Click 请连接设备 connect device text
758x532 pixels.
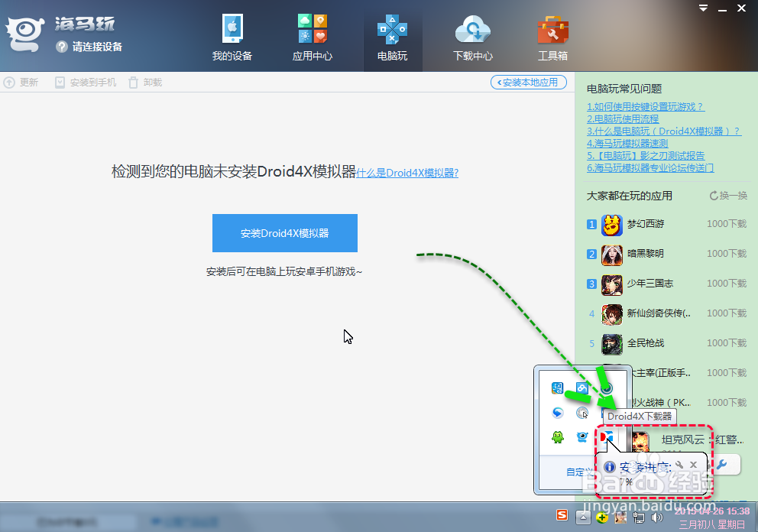coord(97,47)
